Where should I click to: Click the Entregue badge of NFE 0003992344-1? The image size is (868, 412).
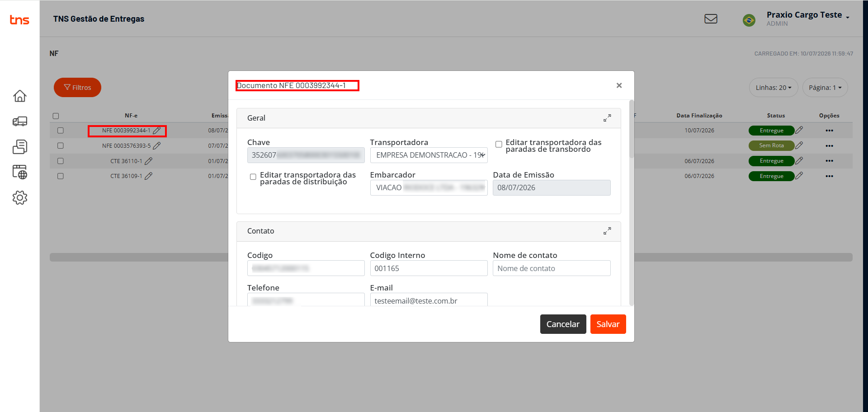coord(771,131)
